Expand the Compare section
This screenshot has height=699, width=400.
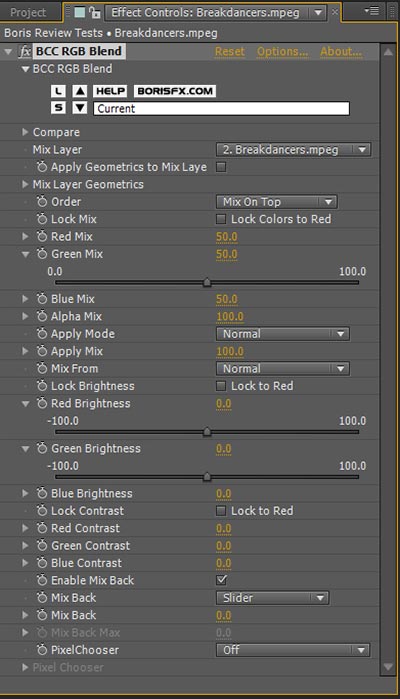point(25,132)
